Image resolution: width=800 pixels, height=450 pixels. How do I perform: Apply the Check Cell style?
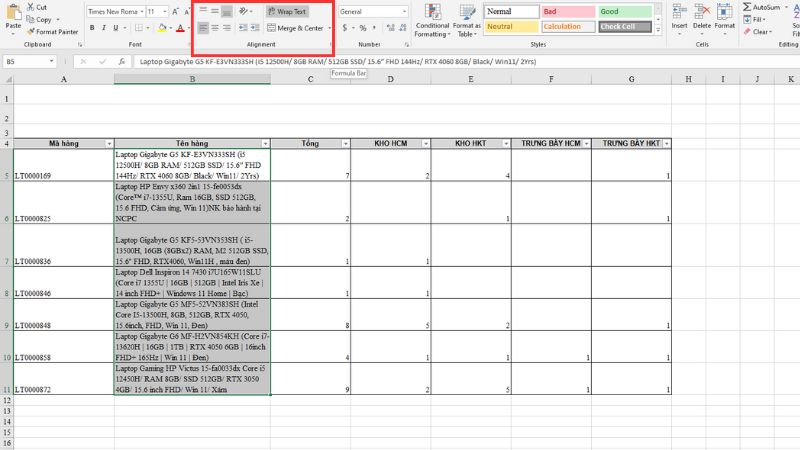[x=624, y=27]
